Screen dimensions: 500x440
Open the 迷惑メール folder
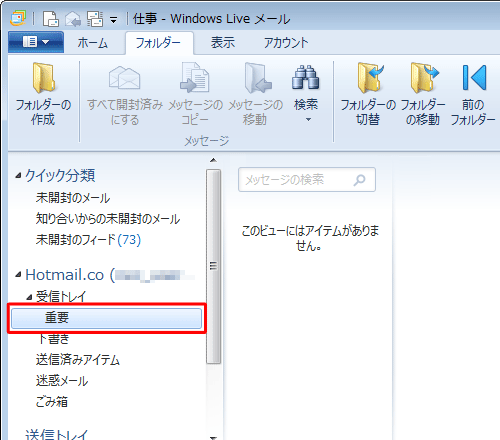click(x=62, y=381)
